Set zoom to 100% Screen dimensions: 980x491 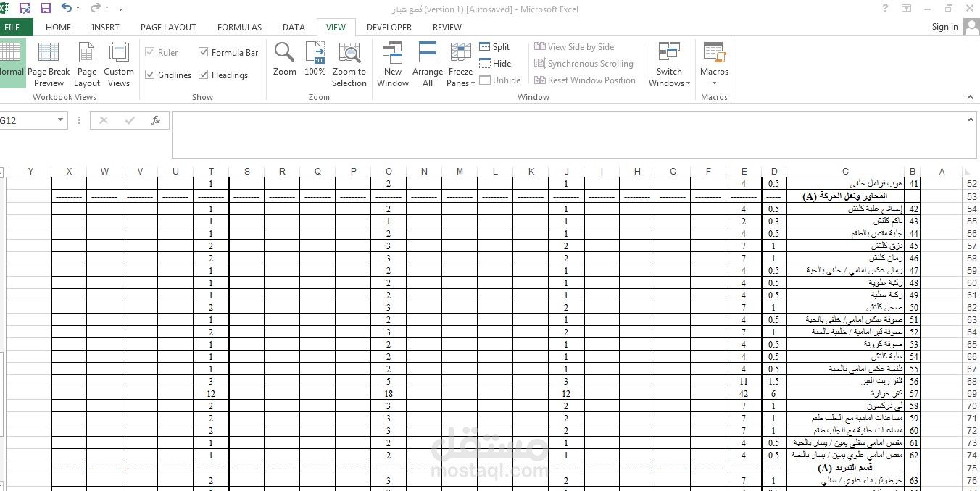point(315,59)
